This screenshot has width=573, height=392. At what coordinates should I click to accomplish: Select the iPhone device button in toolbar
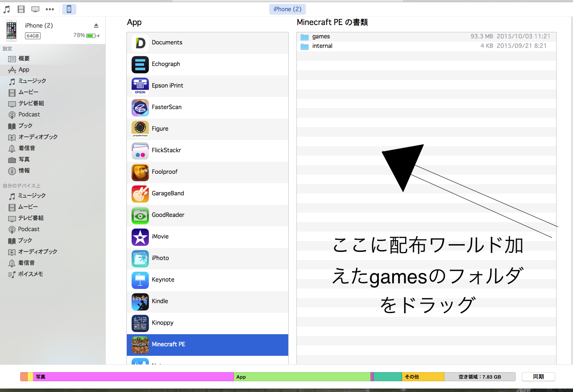[69, 9]
